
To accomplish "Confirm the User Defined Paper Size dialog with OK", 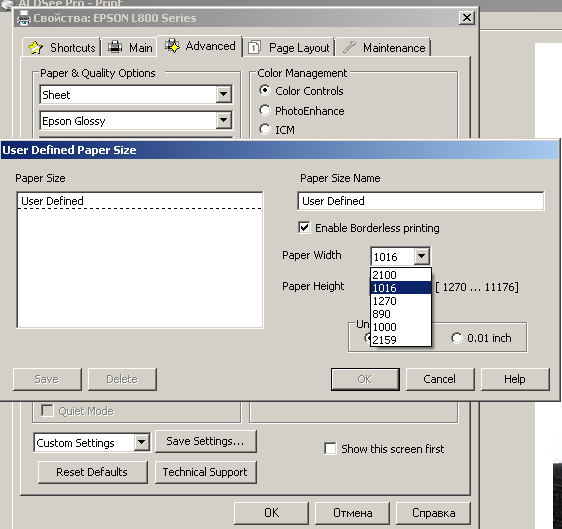I will point(365,379).
